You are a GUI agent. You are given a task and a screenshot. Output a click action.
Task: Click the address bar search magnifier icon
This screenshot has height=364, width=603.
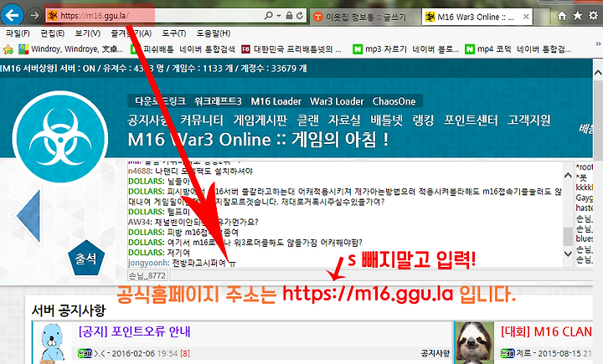click(x=269, y=16)
